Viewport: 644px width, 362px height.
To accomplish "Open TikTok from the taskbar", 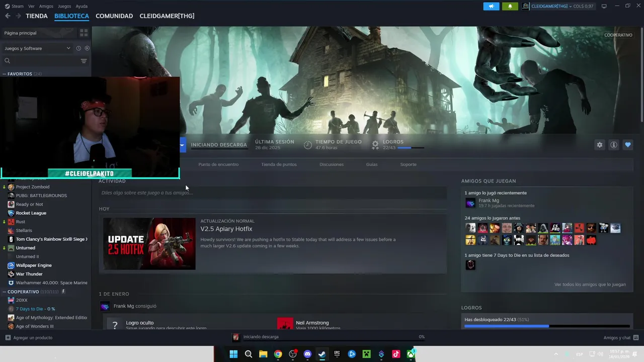I will pyautogui.click(x=396, y=354).
